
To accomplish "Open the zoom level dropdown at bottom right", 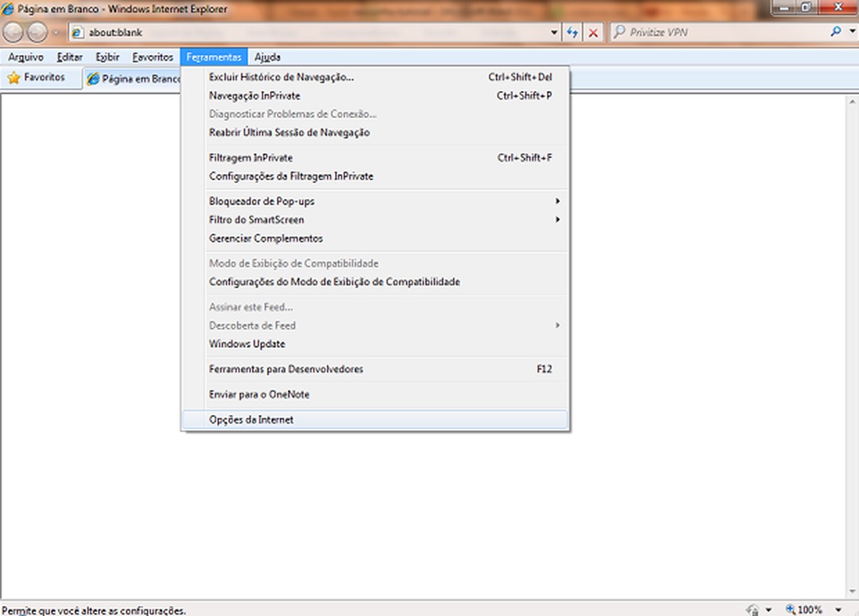I will 839,610.
